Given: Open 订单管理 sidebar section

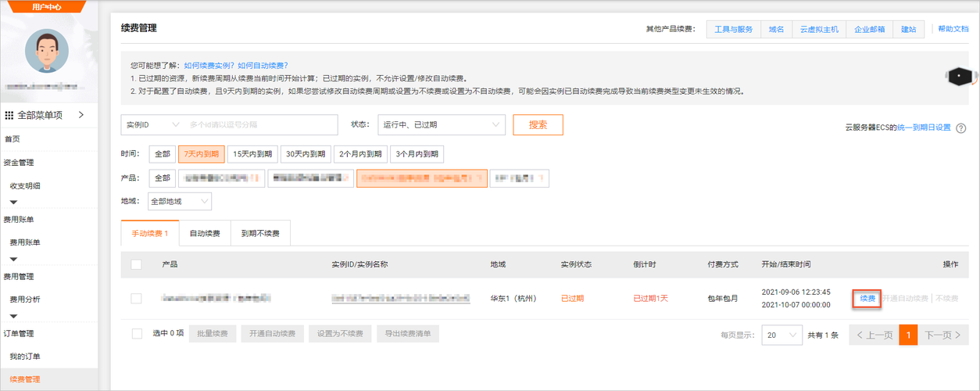Looking at the screenshot, I should pyautogui.click(x=19, y=334).
